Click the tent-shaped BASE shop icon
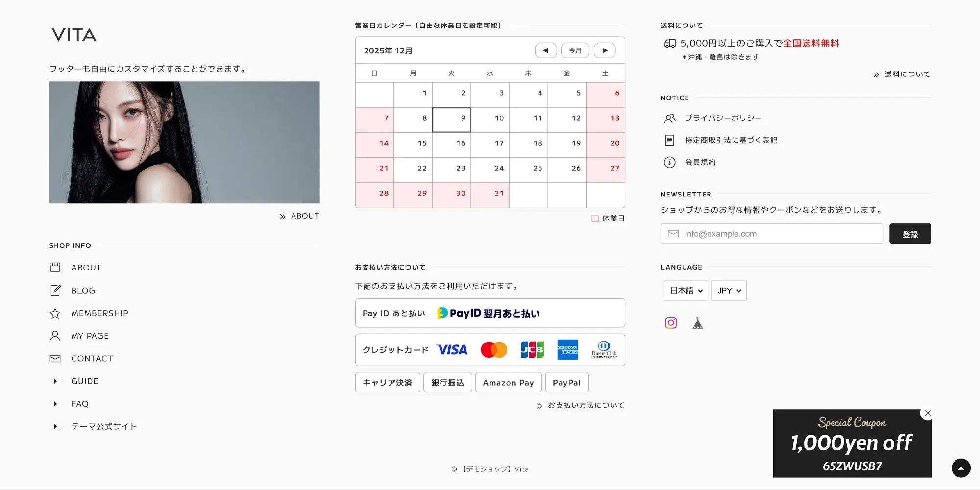 pos(698,323)
